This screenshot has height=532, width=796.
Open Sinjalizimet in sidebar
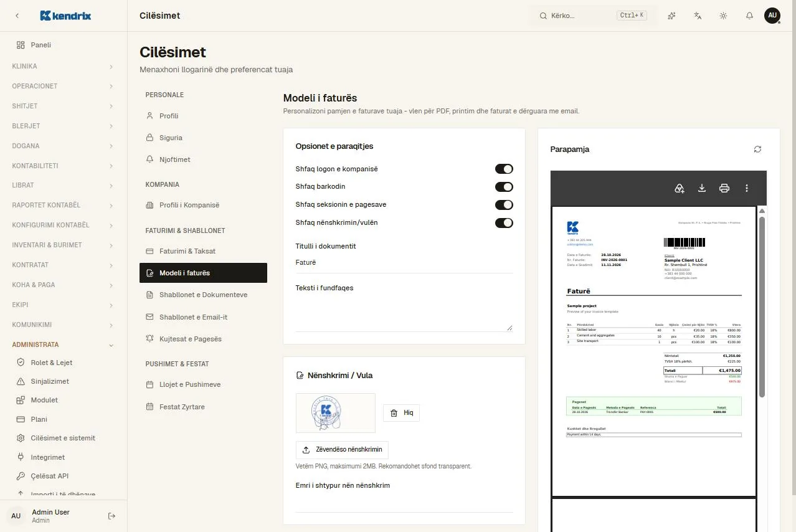[64, 381]
